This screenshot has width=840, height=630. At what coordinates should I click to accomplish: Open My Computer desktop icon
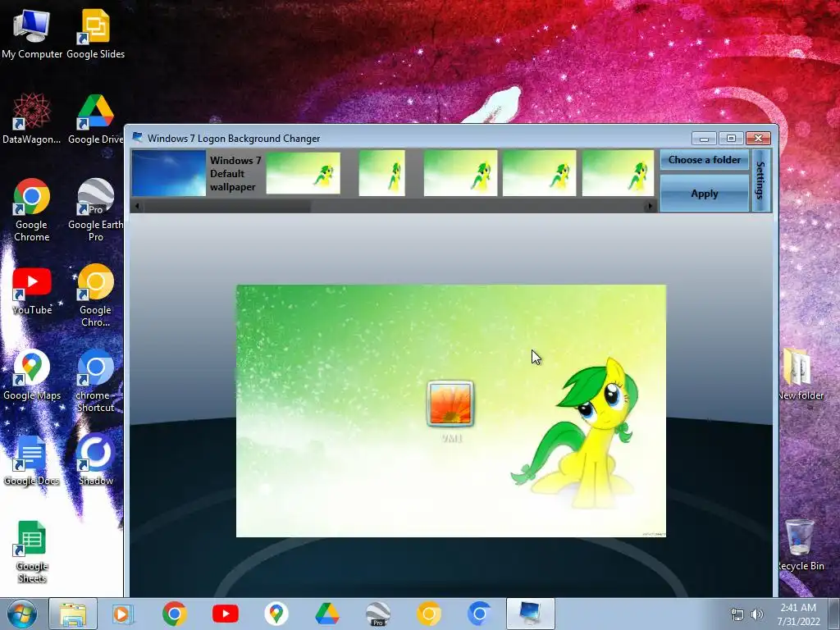pos(32,34)
